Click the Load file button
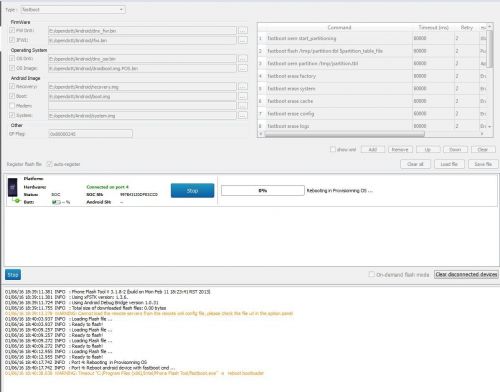 (449, 164)
